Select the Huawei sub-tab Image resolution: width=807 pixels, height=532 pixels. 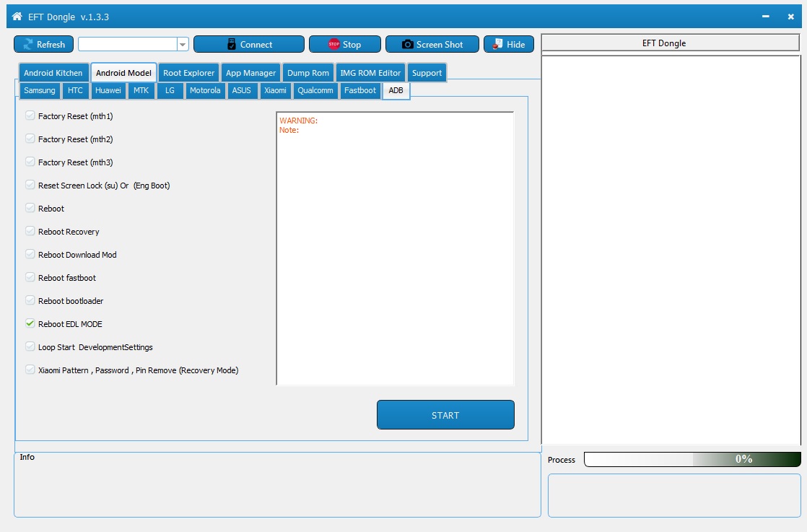[108, 90]
